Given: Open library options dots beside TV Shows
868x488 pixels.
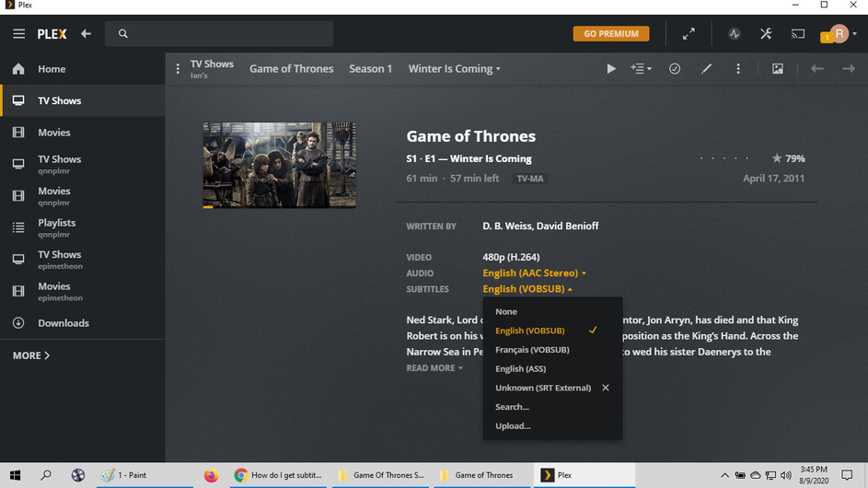Looking at the screenshot, I should [178, 69].
